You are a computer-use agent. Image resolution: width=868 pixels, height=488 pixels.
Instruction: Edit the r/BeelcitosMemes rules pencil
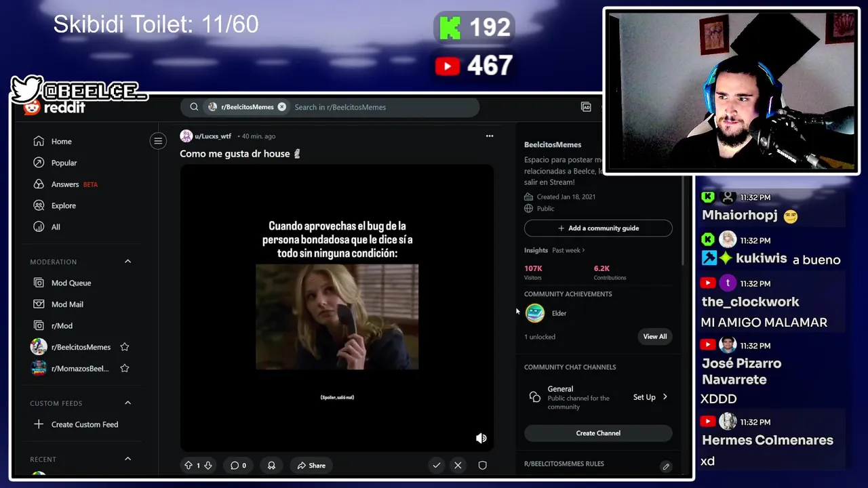(666, 466)
